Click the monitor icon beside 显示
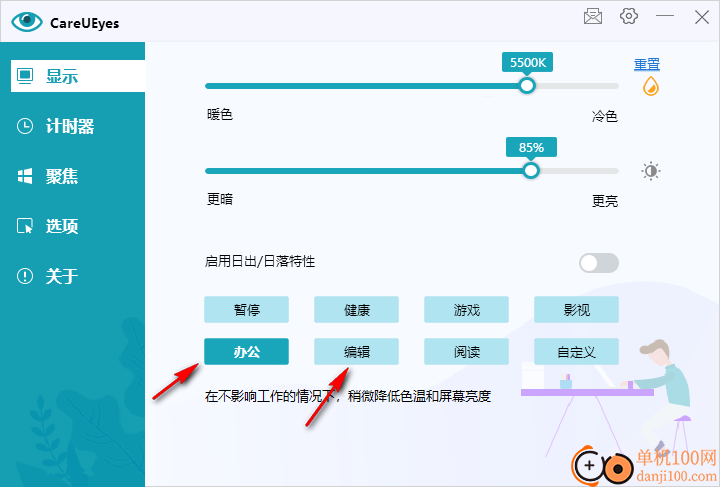 (x=25, y=76)
